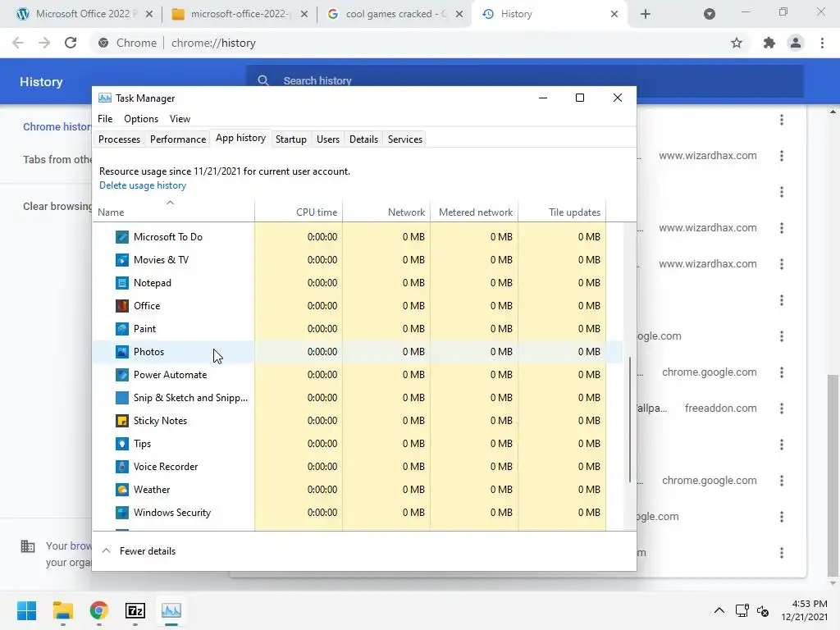Bookmark this page with star icon
The image size is (840, 630).
pos(737,43)
